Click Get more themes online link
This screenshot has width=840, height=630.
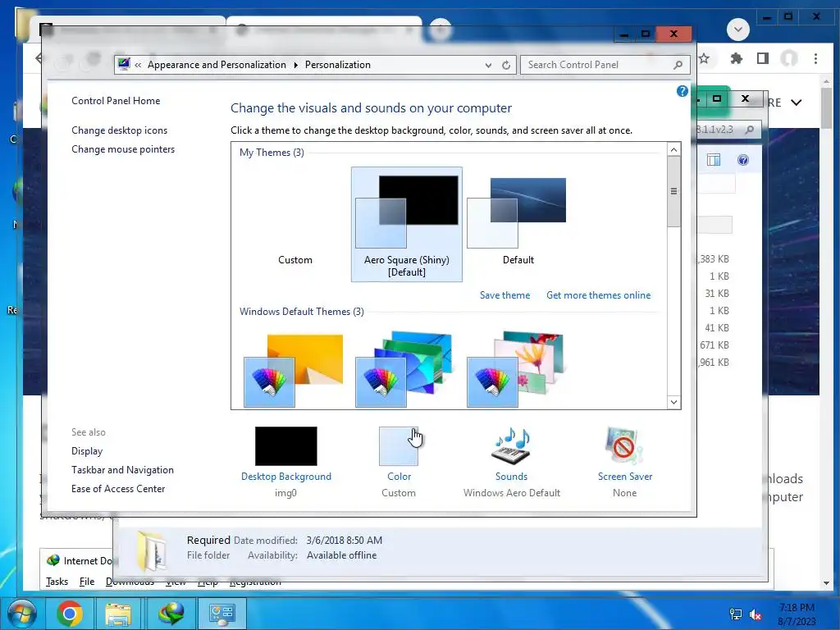point(598,295)
